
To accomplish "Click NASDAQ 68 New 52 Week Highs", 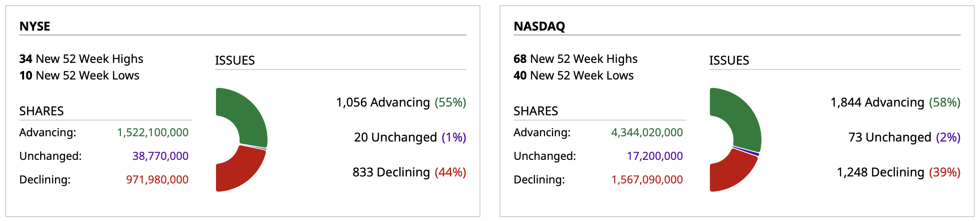I will 576,59.
